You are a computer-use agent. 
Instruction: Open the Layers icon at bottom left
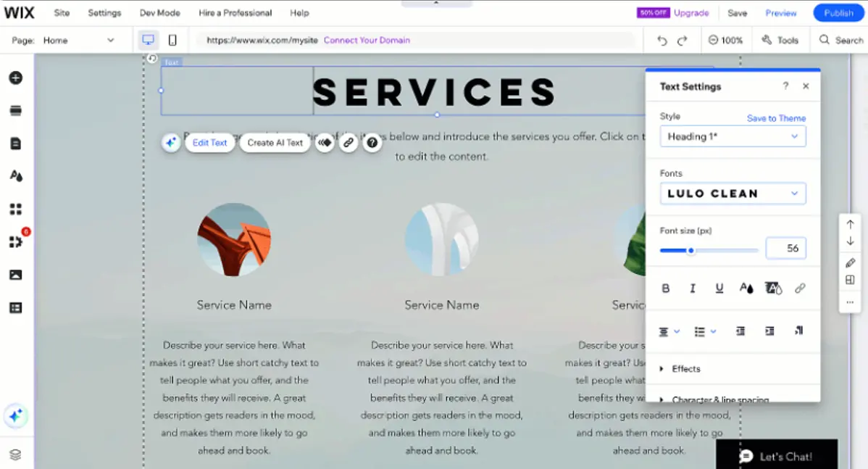(x=15, y=455)
